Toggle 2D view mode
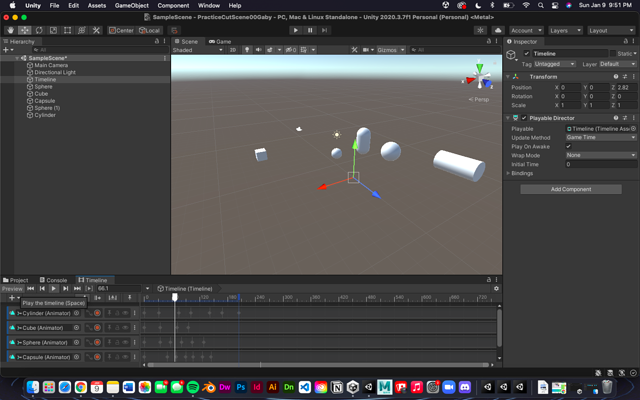 click(x=233, y=50)
